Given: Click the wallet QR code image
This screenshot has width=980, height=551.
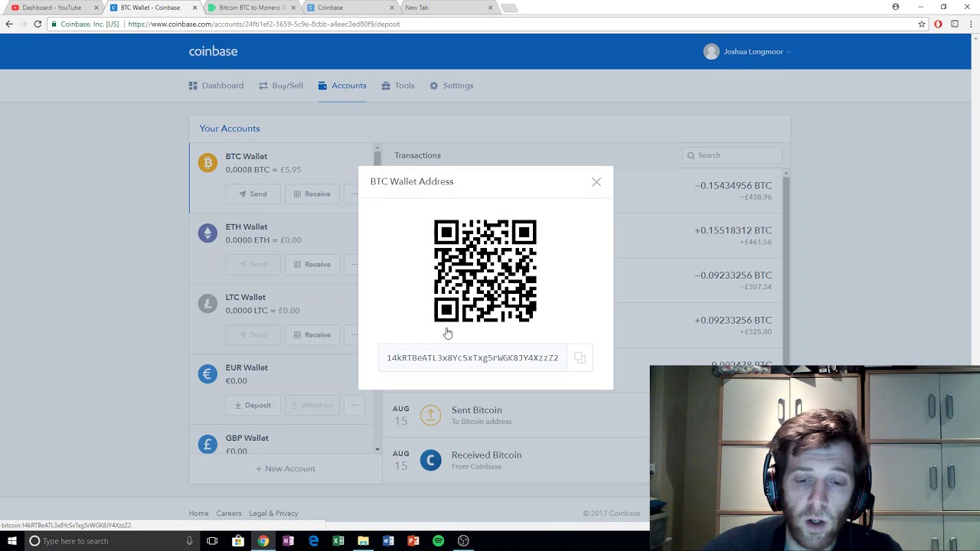Looking at the screenshot, I should pyautogui.click(x=485, y=271).
